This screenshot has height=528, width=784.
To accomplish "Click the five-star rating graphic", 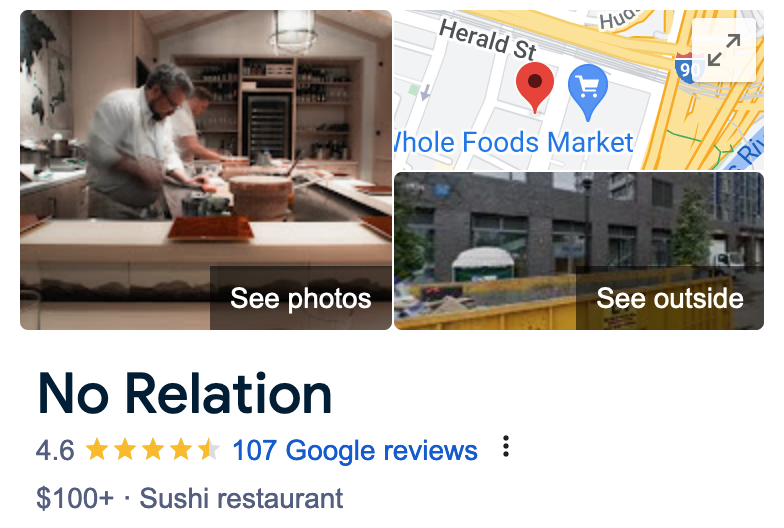I will point(152,450).
